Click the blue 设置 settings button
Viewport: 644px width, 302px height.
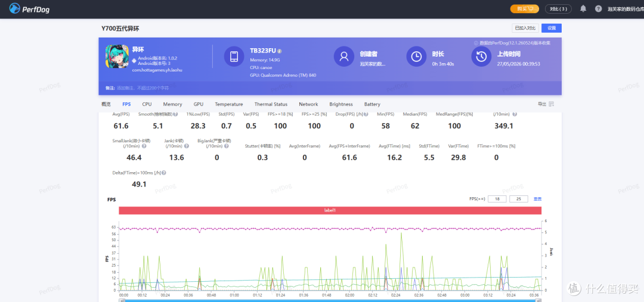[552, 29]
